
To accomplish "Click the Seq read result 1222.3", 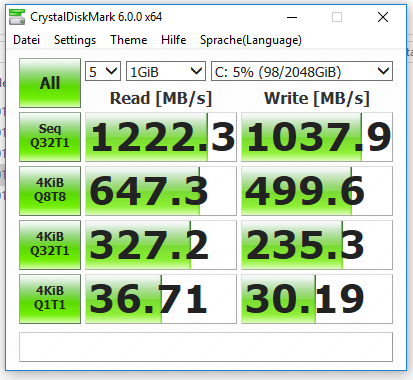I will [161, 137].
